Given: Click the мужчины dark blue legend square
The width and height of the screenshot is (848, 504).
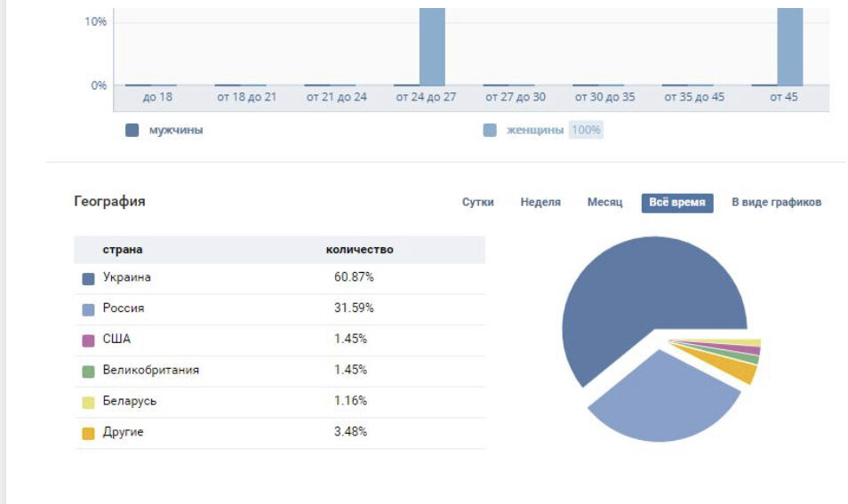Looking at the screenshot, I should 132,131.
